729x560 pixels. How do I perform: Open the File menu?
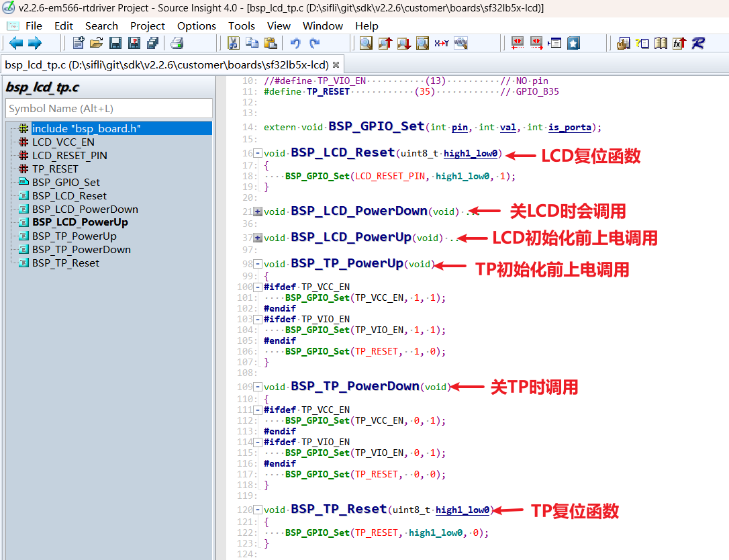click(x=34, y=26)
